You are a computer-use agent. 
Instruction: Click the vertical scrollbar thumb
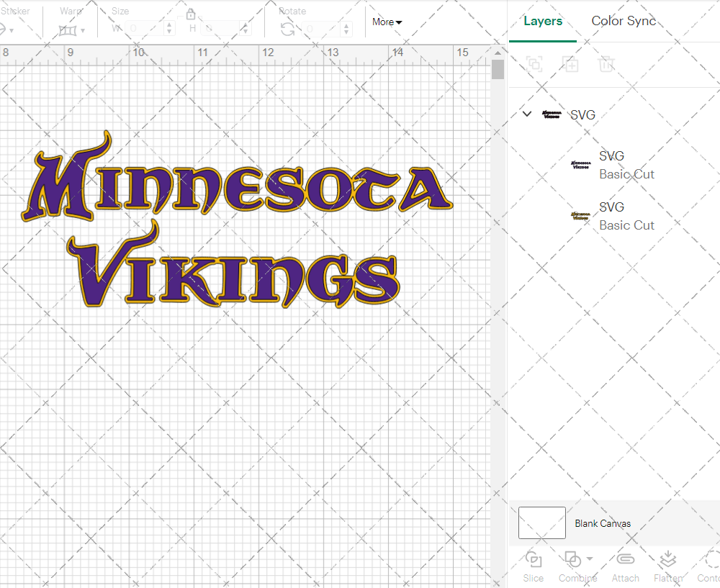click(x=498, y=70)
